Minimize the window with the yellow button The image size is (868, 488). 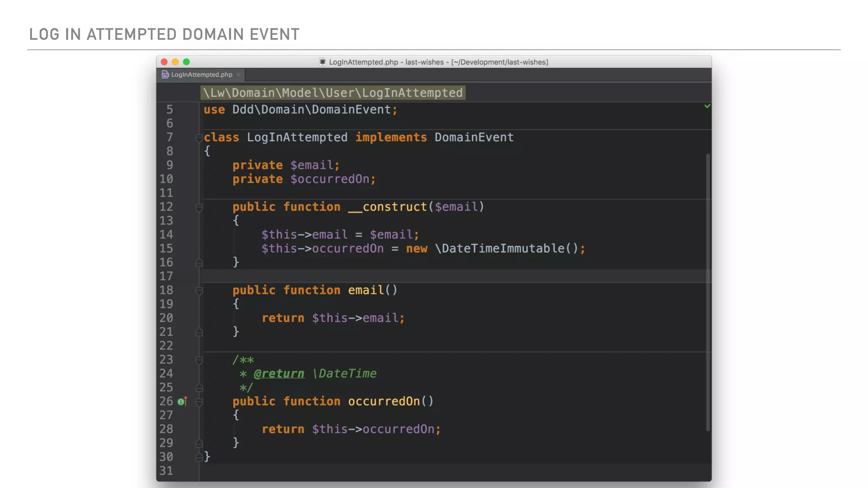click(175, 62)
